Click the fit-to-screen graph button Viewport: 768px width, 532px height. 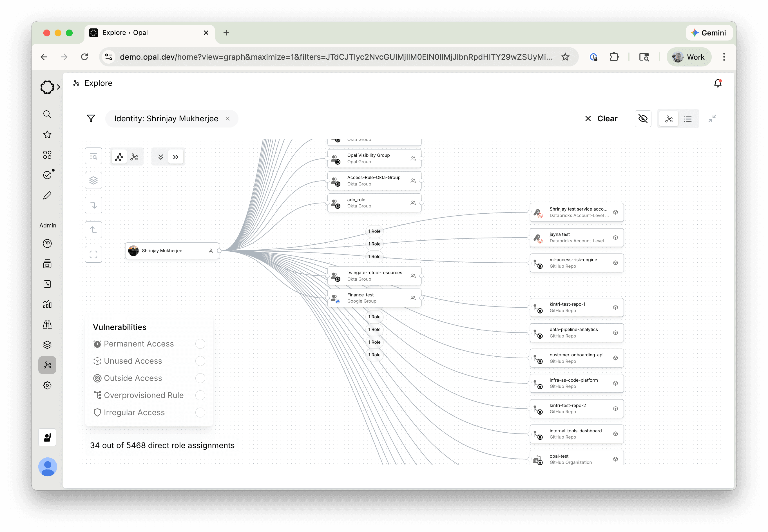pyautogui.click(x=93, y=254)
